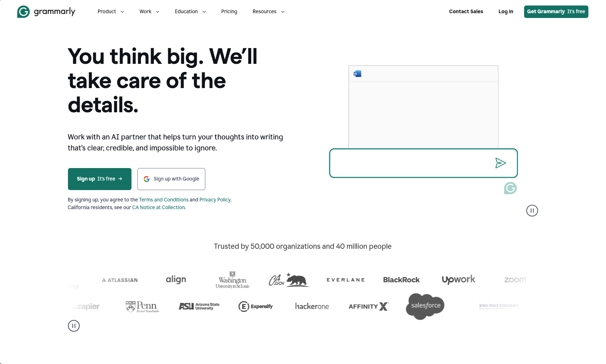Image resolution: width=606 pixels, height=364 pixels.
Task: Click the send arrow icon in prompt box
Action: (500, 163)
